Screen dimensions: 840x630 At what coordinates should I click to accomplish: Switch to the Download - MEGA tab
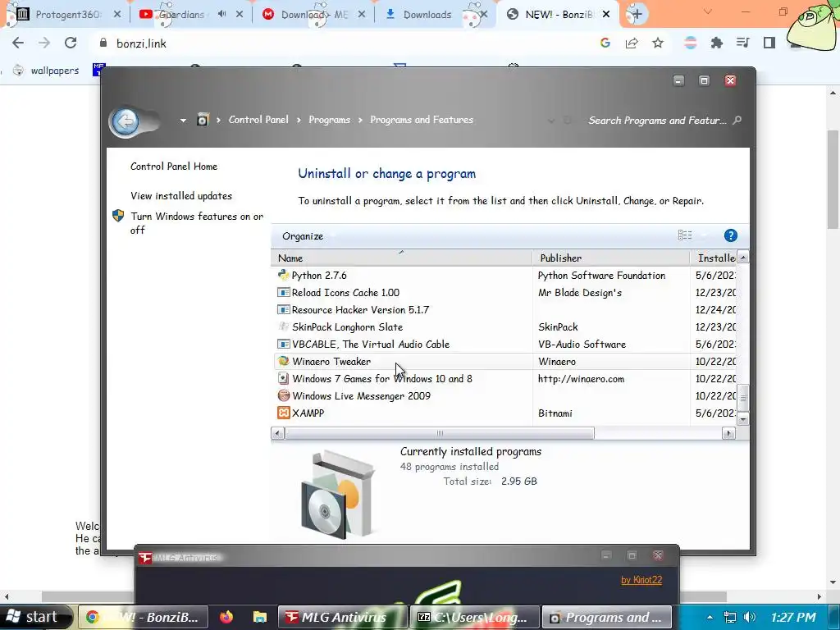pos(314,15)
